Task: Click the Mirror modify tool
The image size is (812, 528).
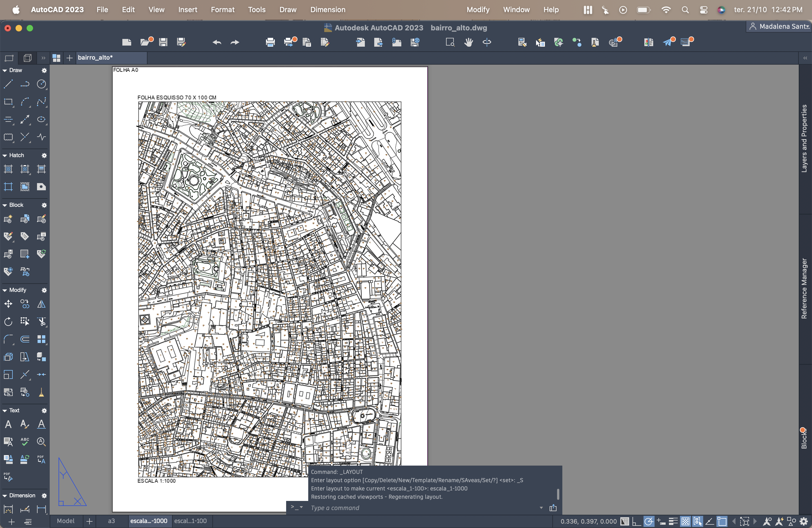Action: pyautogui.click(x=41, y=304)
